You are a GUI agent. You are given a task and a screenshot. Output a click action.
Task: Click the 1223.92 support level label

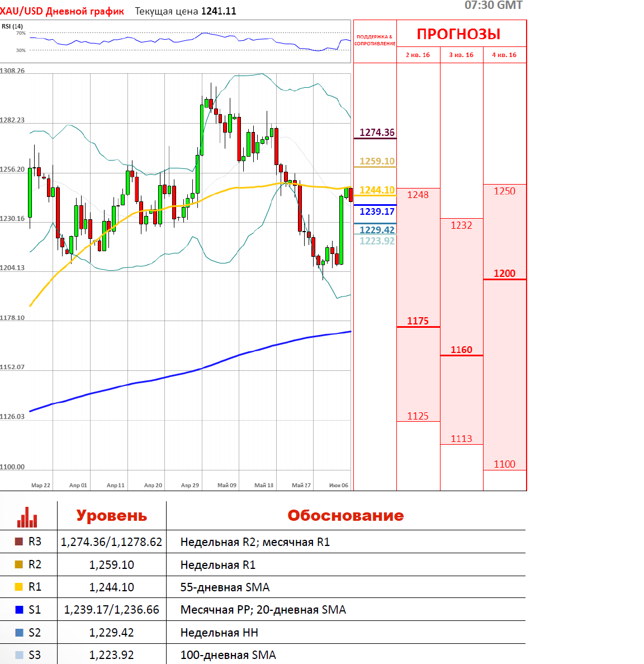pyautogui.click(x=377, y=241)
